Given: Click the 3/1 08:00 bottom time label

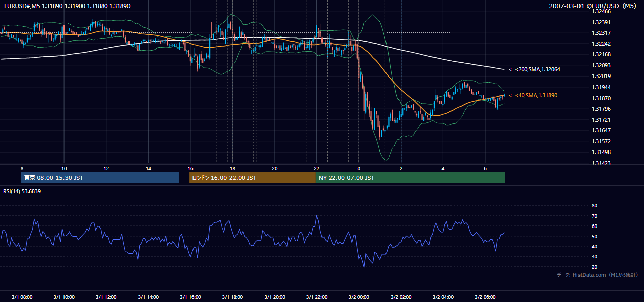Looking at the screenshot, I should click(x=22, y=297).
